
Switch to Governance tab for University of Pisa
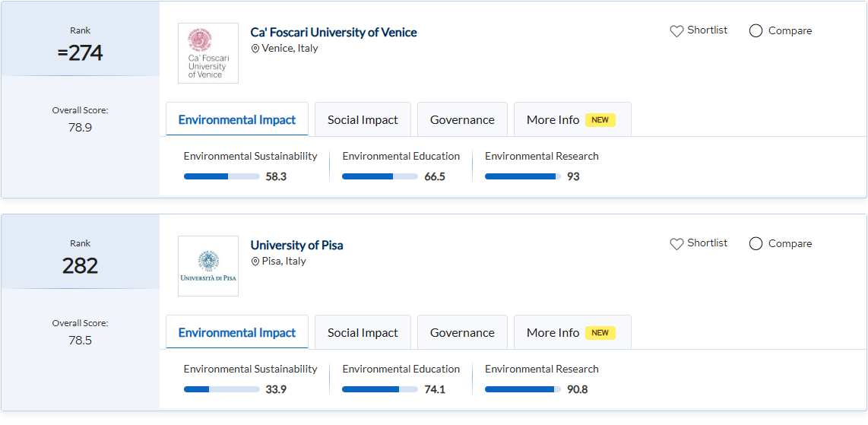click(462, 333)
